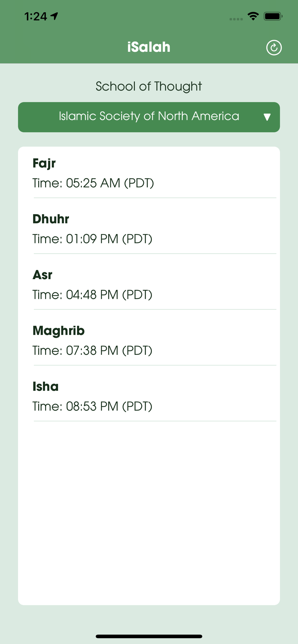The width and height of the screenshot is (298, 644).
Task: Tap Maghrib time 07:38 PM
Action: coord(93,350)
